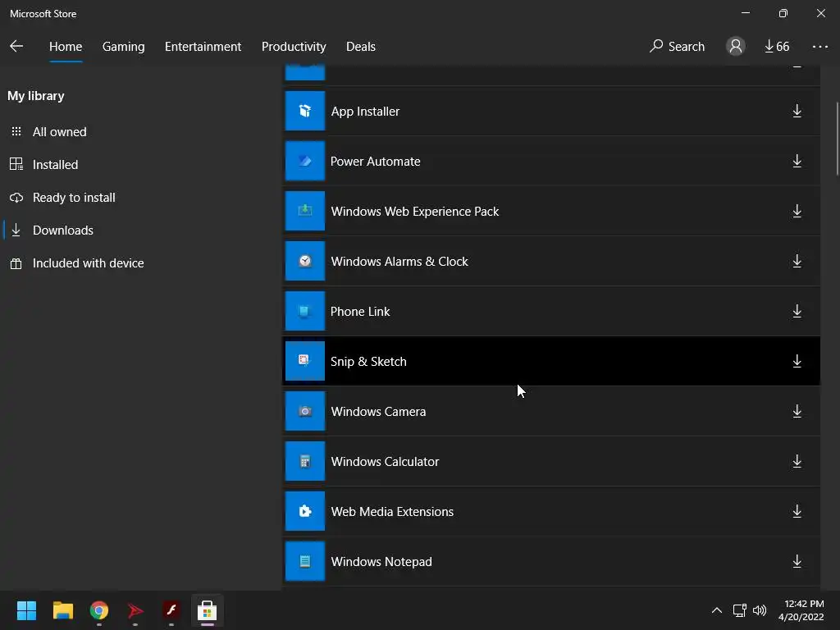Click the Windows Web Experience Pack icon
The height and width of the screenshot is (630, 840).
[x=305, y=211]
